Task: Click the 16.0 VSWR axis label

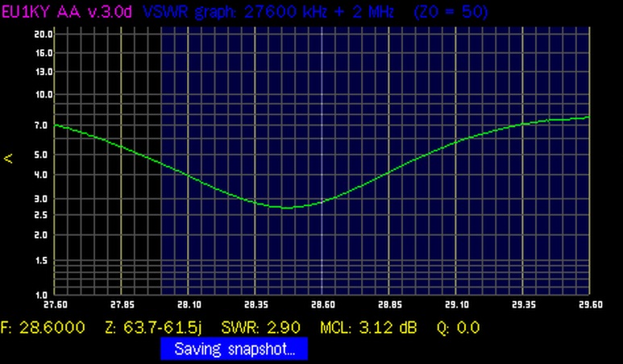Action: point(44,53)
